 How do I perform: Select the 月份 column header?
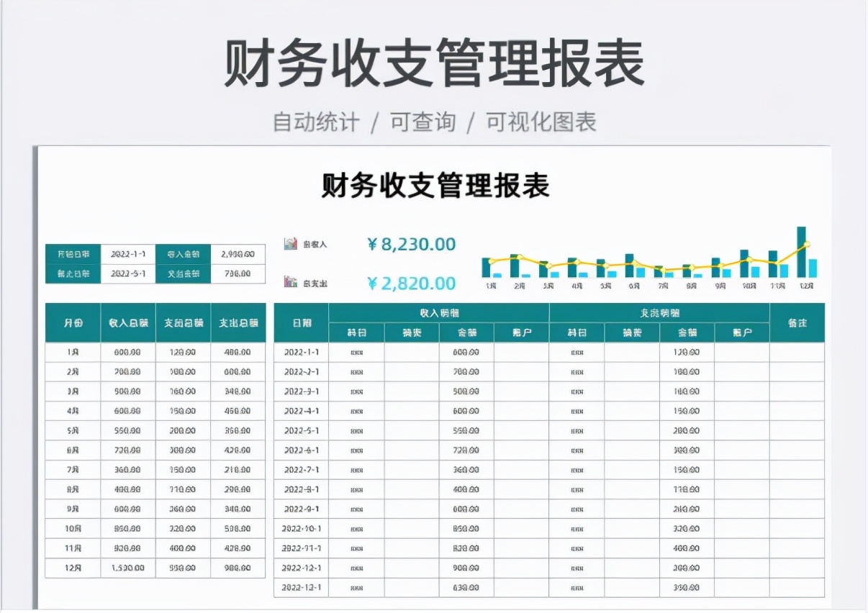click(x=73, y=323)
